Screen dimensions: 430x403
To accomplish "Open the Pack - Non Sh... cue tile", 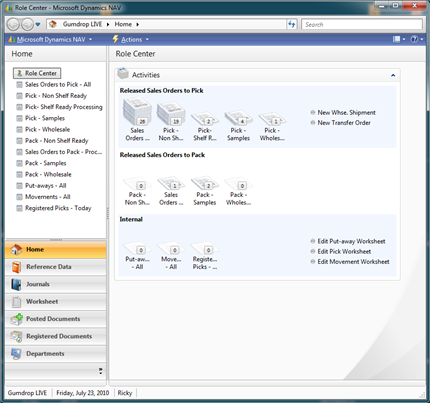I will 137,191.
